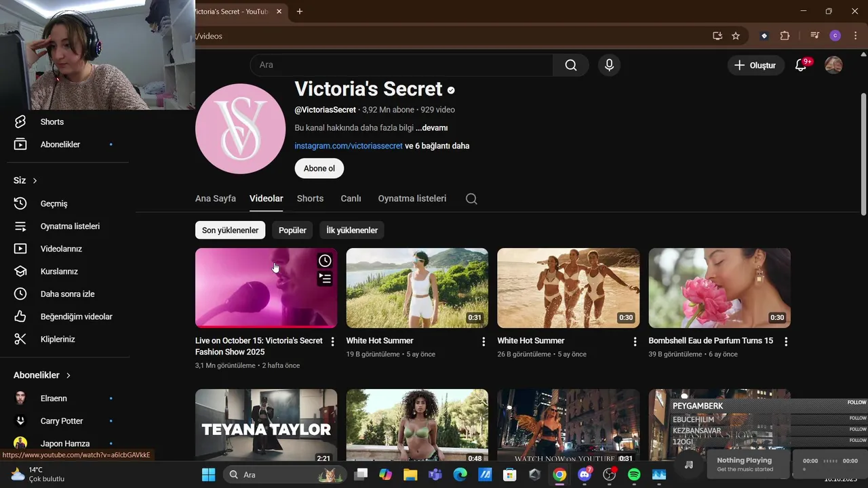Open Oynatma listeleri in the sidebar
Viewport: 868px width, 488px height.
point(70,226)
